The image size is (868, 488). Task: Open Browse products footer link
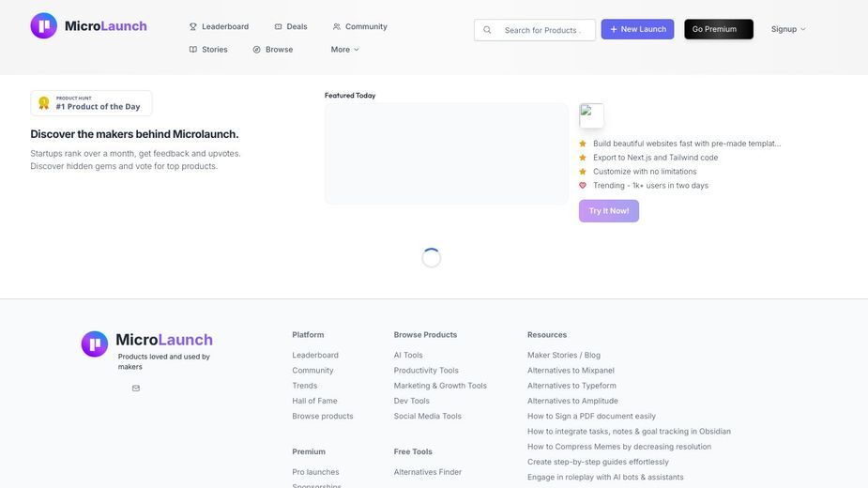point(323,416)
